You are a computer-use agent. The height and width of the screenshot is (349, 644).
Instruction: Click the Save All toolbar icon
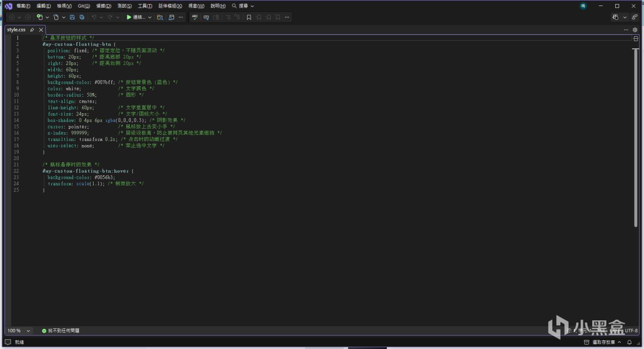coord(82,17)
